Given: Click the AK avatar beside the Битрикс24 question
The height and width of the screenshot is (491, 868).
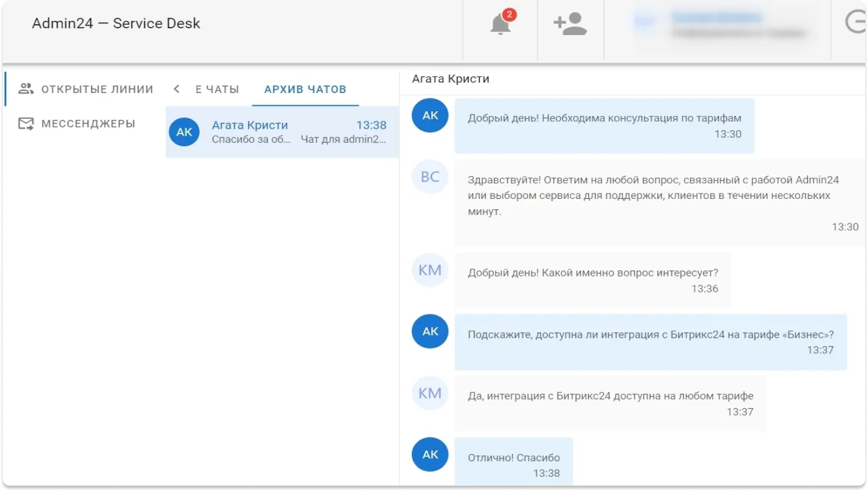Looking at the screenshot, I should coord(430,331).
